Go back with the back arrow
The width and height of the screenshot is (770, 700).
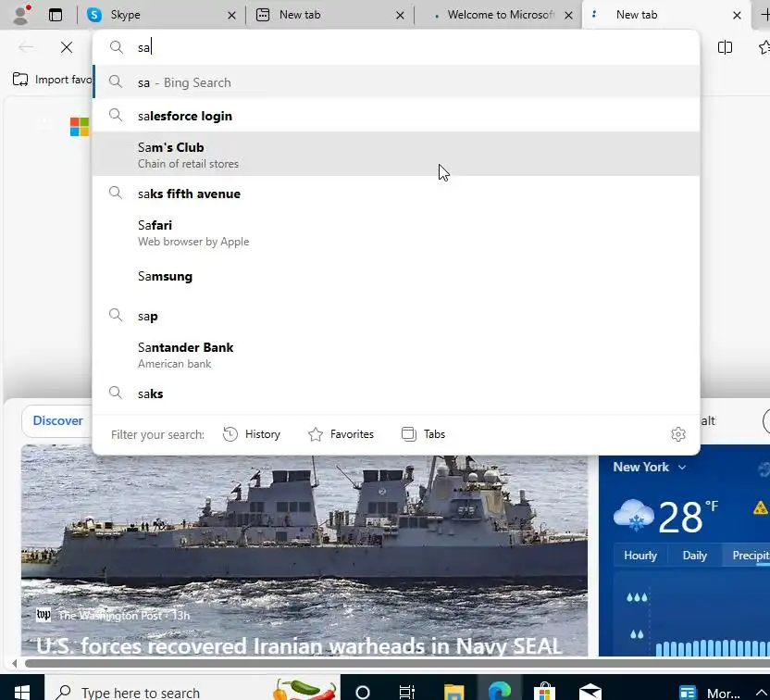[x=26, y=47]
